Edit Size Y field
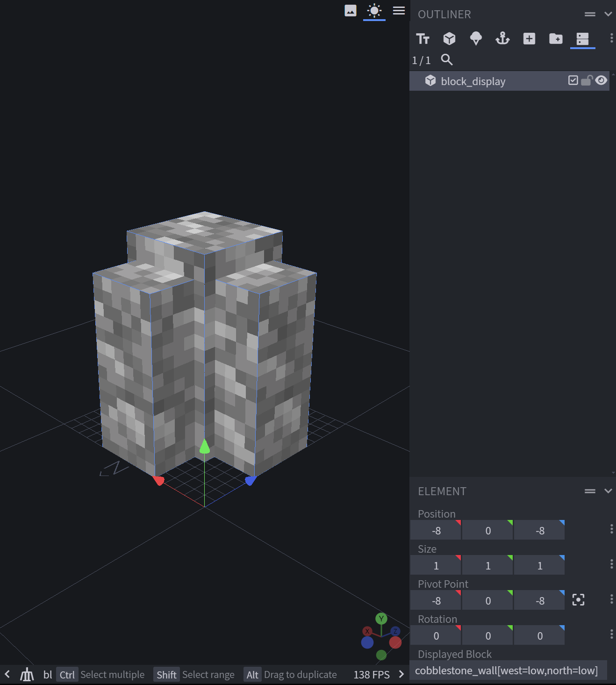The image size is (616, 685). click(488, 565)
